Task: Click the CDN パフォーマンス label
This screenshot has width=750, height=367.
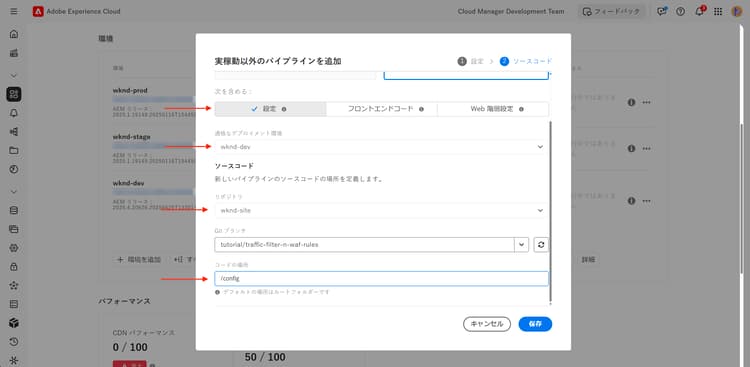Action: click(x=143, y=333)
